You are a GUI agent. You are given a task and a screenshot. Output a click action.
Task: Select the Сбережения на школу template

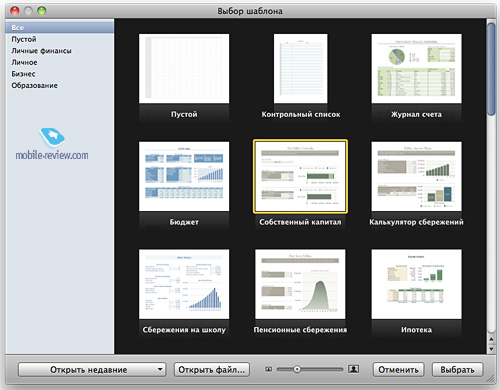point(184,284)
